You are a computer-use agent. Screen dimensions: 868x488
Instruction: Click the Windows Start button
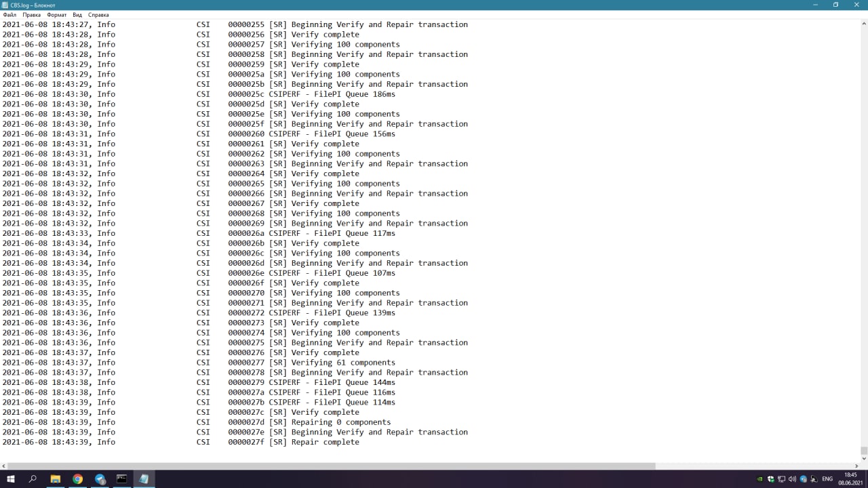click(x=11, y=479)
